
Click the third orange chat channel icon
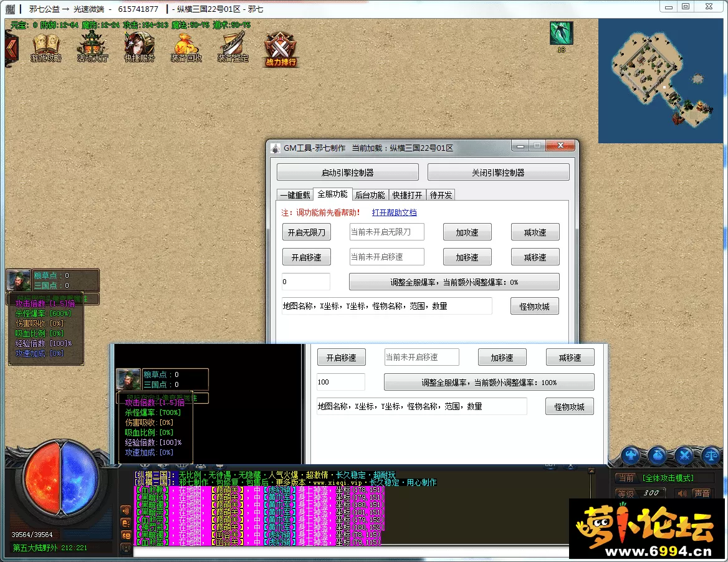[126, 536]
